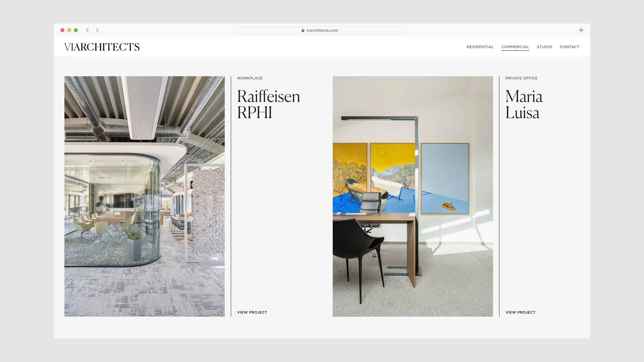Open the STUDIO page
Image resolution: width=644 pixels, height=362 pixels.
point(545,47)
